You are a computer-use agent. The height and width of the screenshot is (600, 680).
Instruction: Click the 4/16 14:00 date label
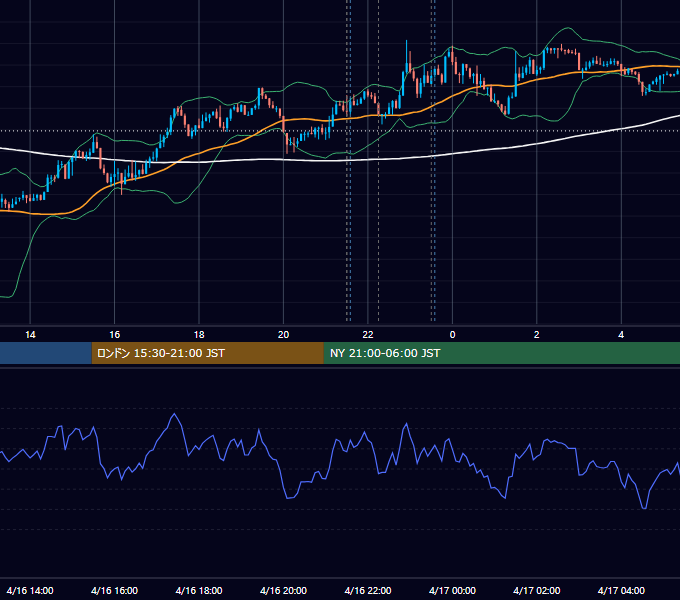[x=30, y=590]
